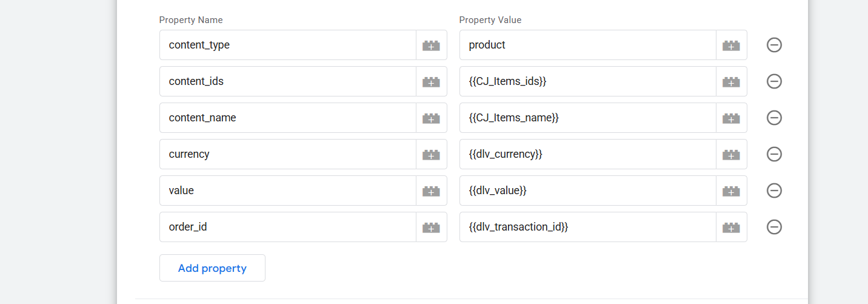The image size is (868, 304).
Task: Click variable icon beside value name field
Action: (x=431, y=191)
